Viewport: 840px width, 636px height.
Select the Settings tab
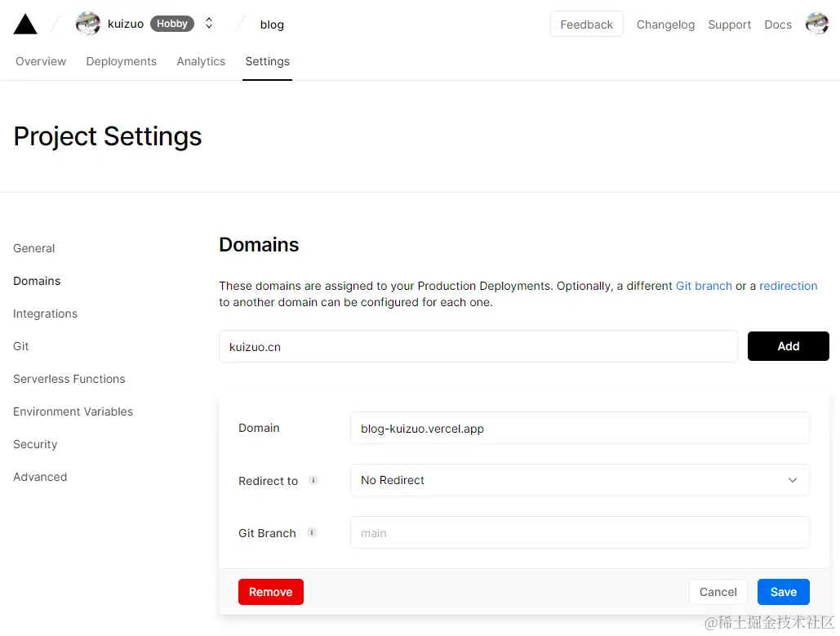pos(267,61)
